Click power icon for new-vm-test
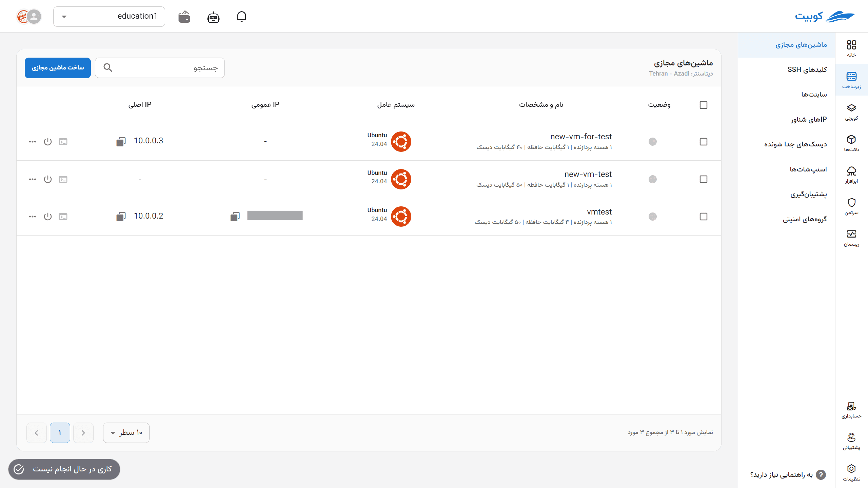The height and width of the screenshot is (488, 868). (x=48, y=179)
